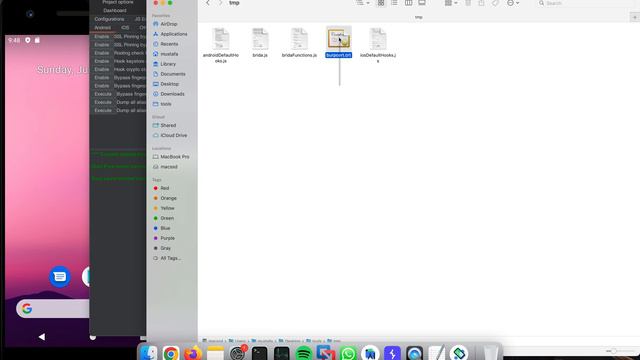Screen dimensions: 640x360
Task: Click the Finder toolbar share icon
Action: pos(482,3)
